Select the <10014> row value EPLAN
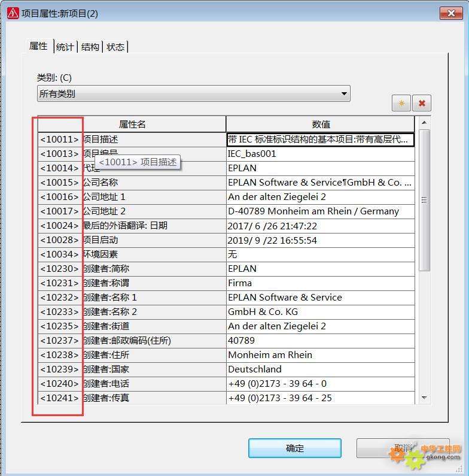The image size is (469, 476). [x=321, y=168]
